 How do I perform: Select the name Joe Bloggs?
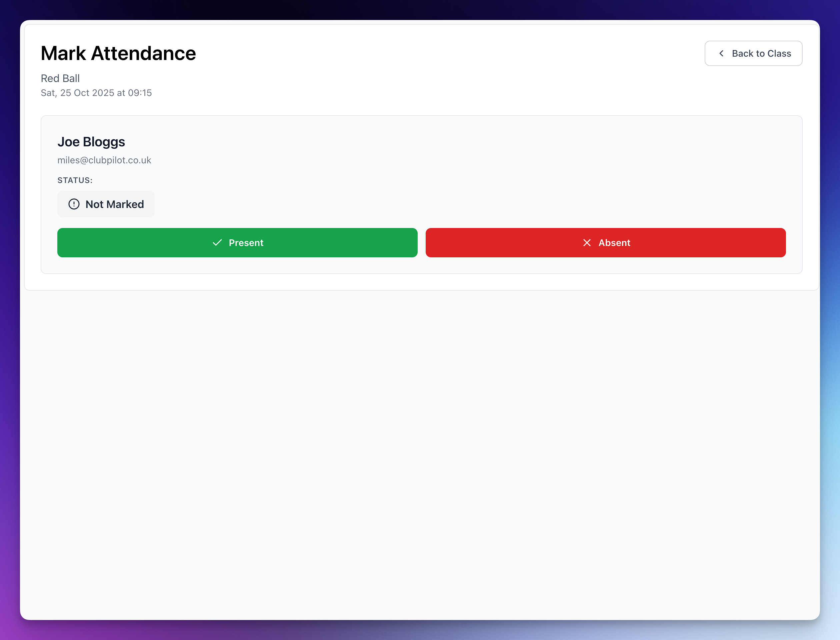(x=91, y=141)
